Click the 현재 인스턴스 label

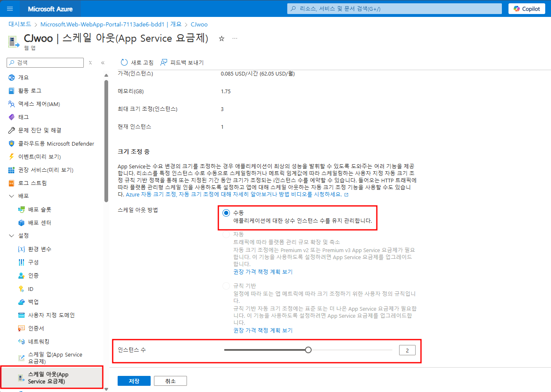(x=134, y=127)
